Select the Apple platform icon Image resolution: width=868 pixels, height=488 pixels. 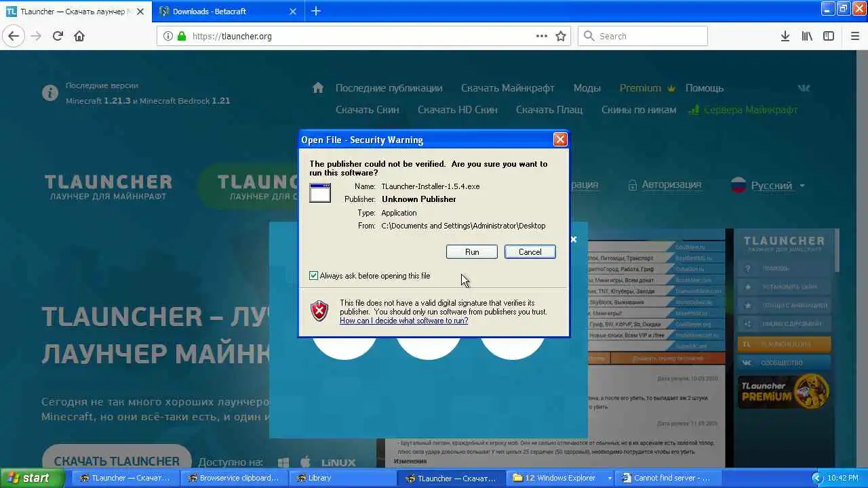pos(305,462)
